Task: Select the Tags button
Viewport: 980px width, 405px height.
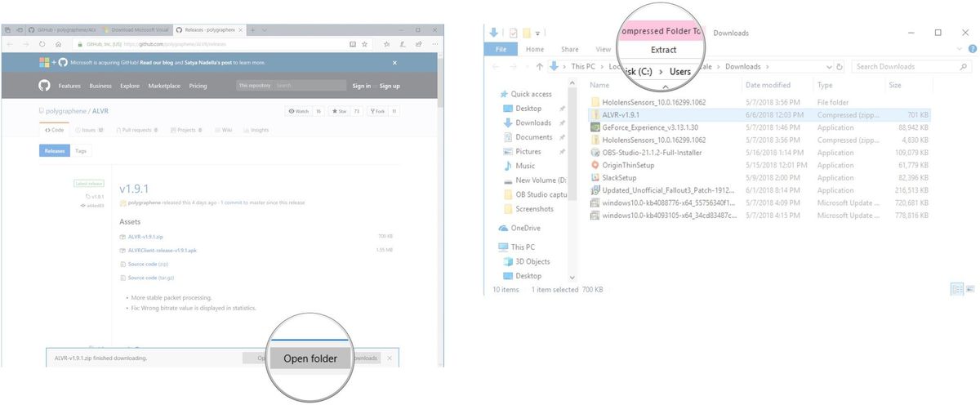Action: point(81,151)
